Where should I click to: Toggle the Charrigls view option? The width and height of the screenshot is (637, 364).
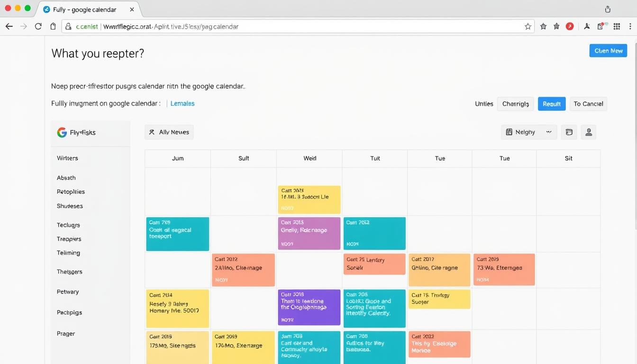(515, 103)
